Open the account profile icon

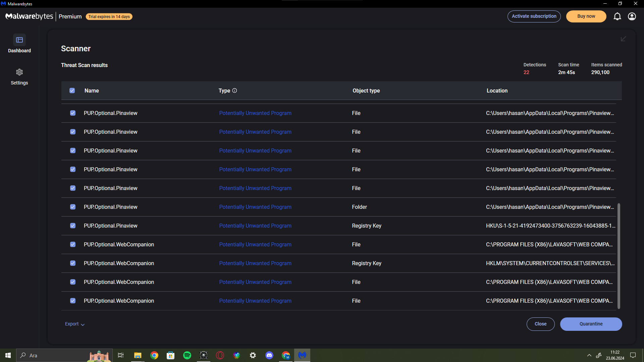(x=632, y=16)
